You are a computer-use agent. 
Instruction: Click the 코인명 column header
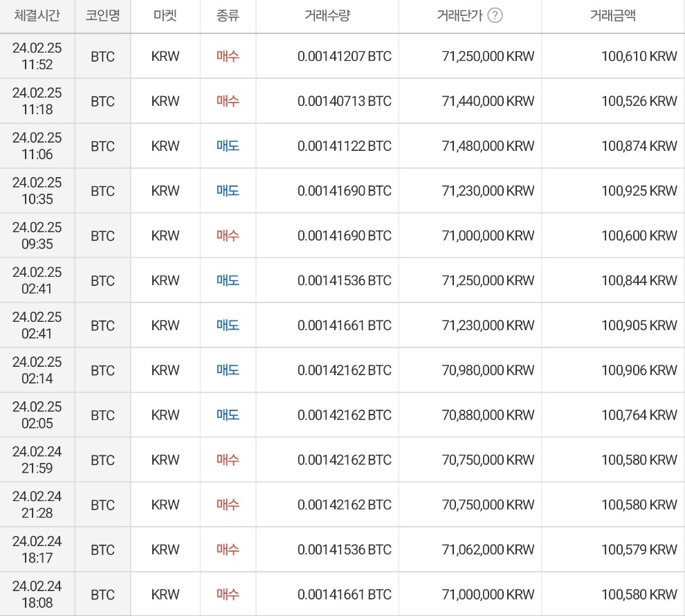pyautogui.click(x=102, y=16)
